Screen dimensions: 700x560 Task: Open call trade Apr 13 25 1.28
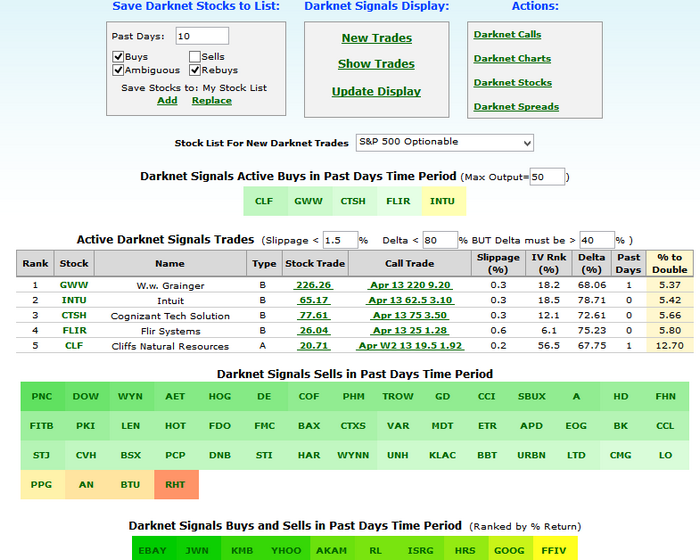click(410, 330)
